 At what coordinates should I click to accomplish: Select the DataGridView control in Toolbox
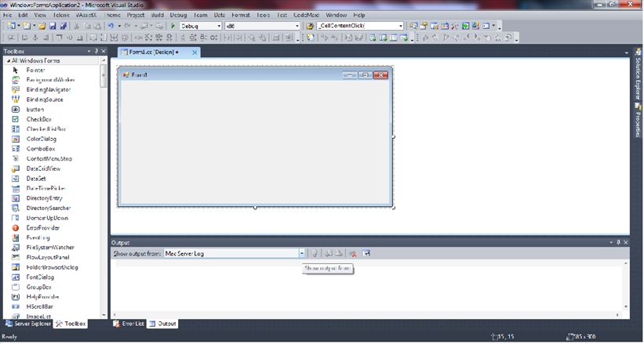[53, 168]
